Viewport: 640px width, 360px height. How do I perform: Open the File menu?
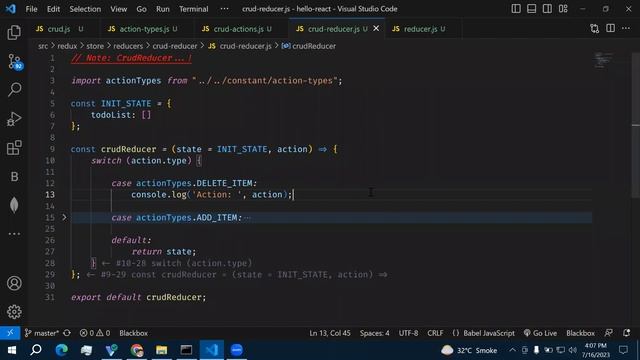point(31,9)
